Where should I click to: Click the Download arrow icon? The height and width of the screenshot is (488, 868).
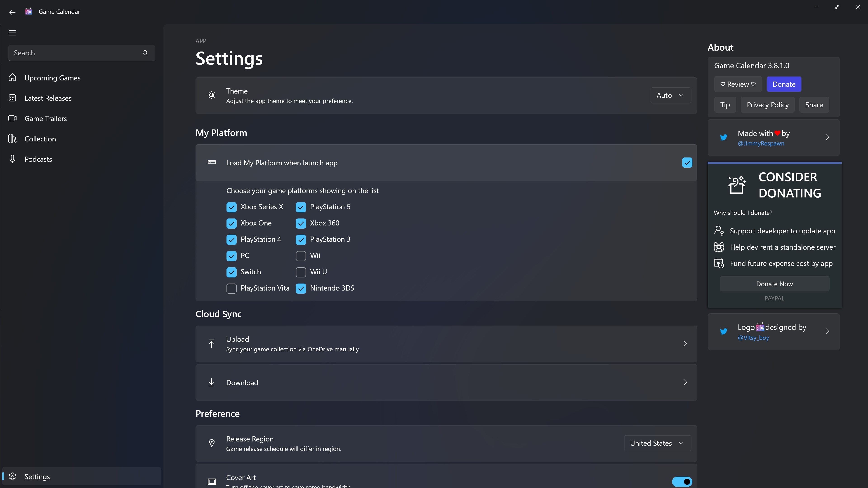pyautogui.click(x=212, y=382)
